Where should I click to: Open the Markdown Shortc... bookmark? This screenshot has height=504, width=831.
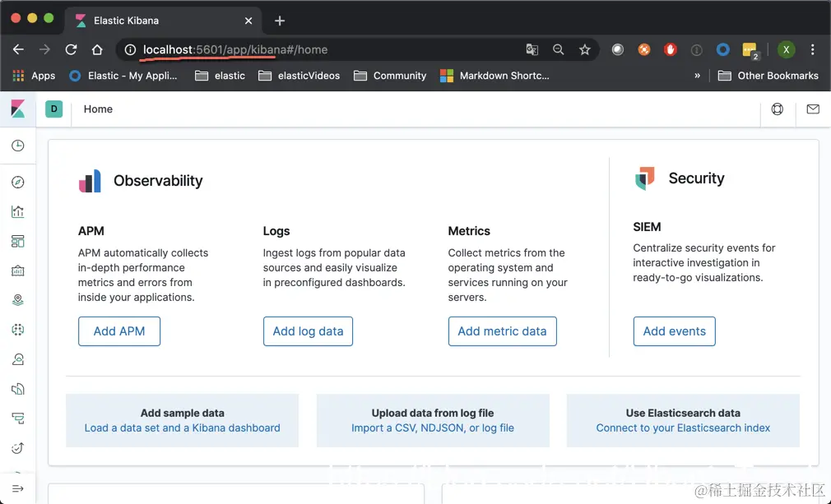495,76
